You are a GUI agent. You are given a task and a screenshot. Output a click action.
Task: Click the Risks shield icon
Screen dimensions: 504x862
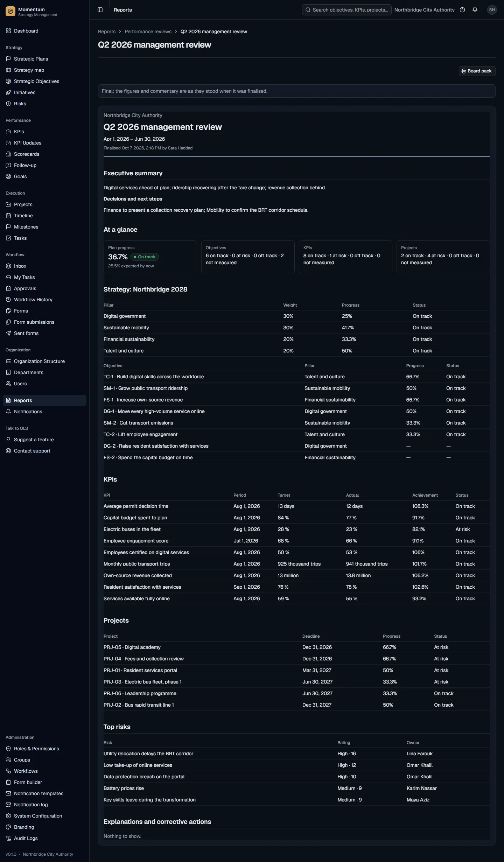[8, 104]
